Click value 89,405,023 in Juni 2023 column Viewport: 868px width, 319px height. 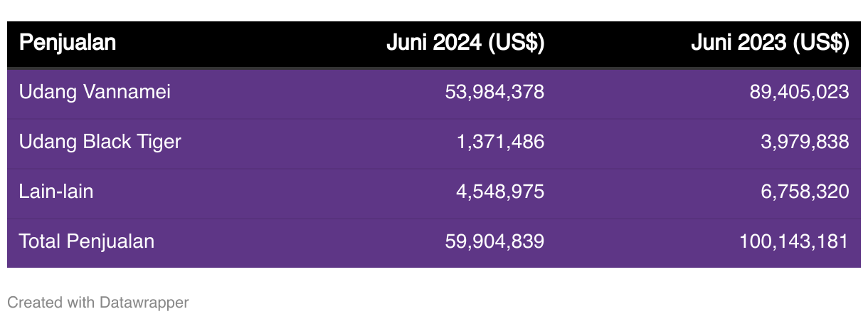pos(799,92)
